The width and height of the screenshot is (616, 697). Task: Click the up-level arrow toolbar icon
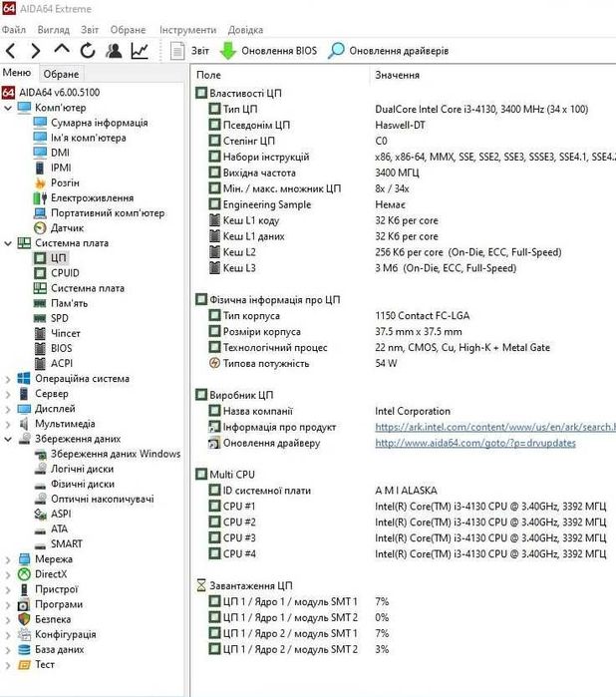[62, 49]
